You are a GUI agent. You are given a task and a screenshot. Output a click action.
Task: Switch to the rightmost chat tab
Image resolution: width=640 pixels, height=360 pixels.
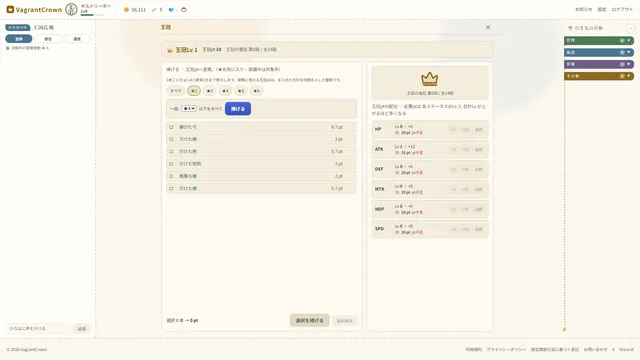click(77, 39)
